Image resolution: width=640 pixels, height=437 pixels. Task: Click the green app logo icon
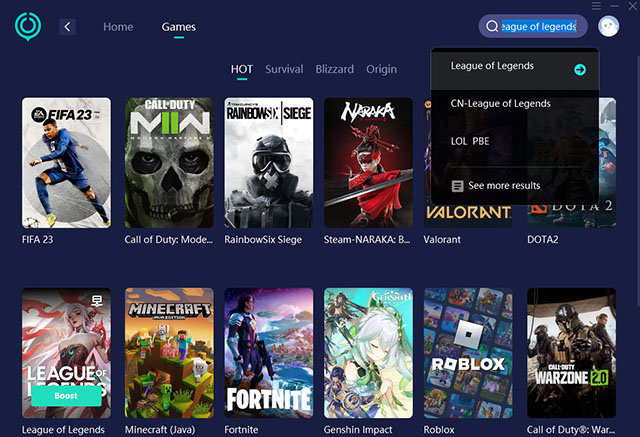28,27
